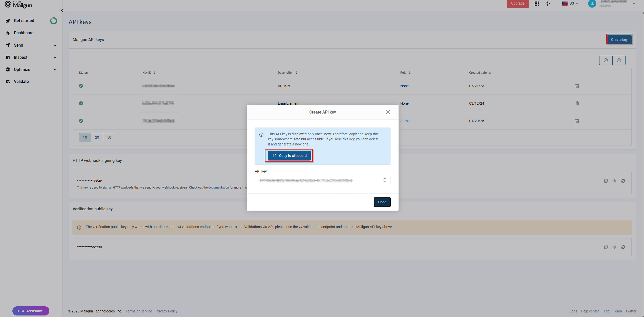
Task: Collapse the sidebar with the chevron arrow
Action: click(x=62, y=11)
